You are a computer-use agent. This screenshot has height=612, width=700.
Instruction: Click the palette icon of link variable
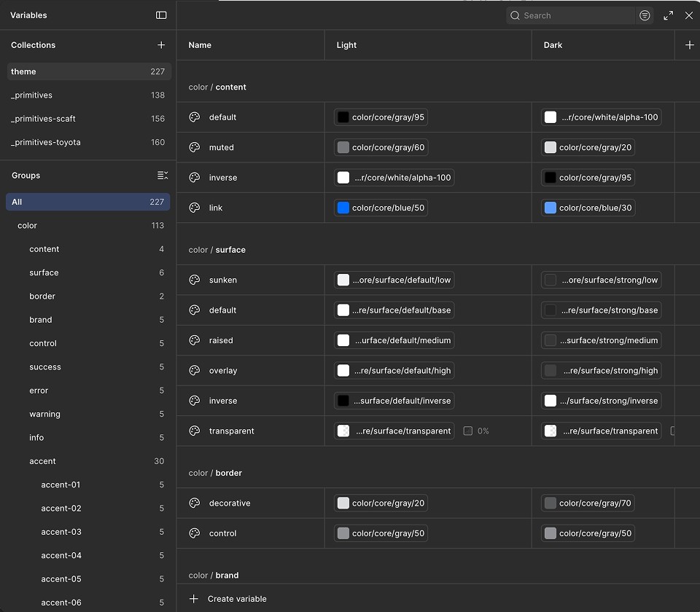195,208
